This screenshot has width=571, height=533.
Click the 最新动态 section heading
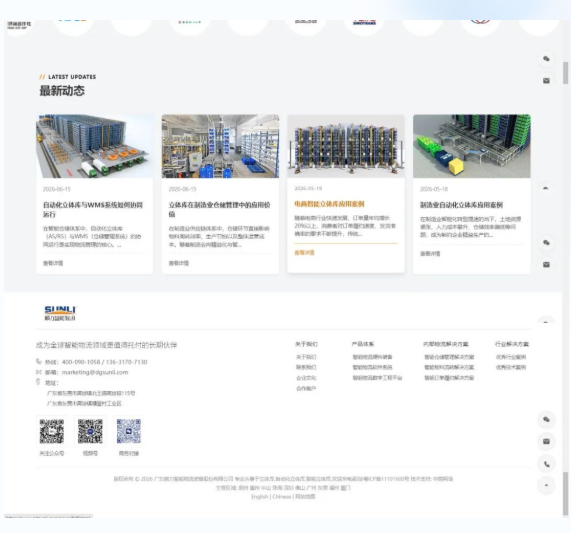click(x=62, y=91)
